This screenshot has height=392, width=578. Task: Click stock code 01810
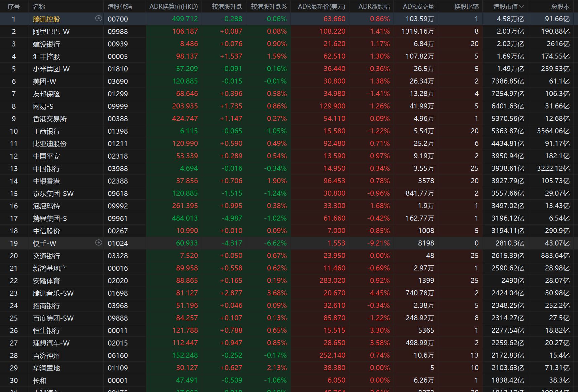(x=118, y=69)
